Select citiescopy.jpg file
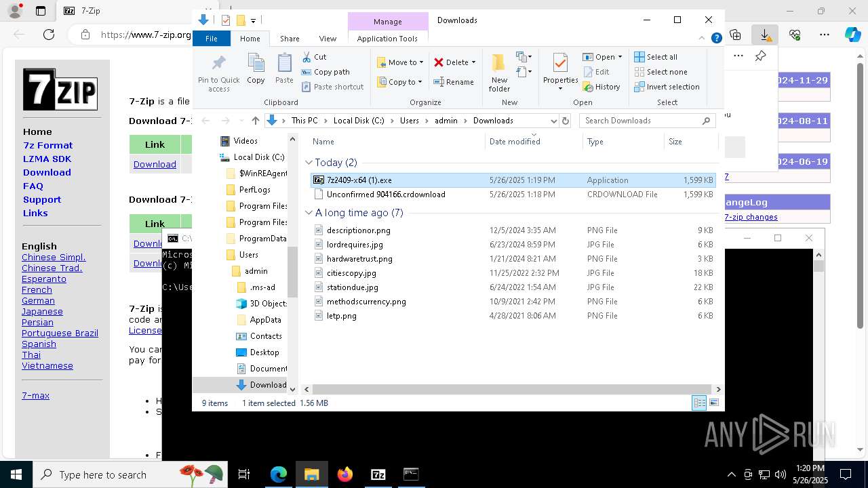 [x=513, y=273]
